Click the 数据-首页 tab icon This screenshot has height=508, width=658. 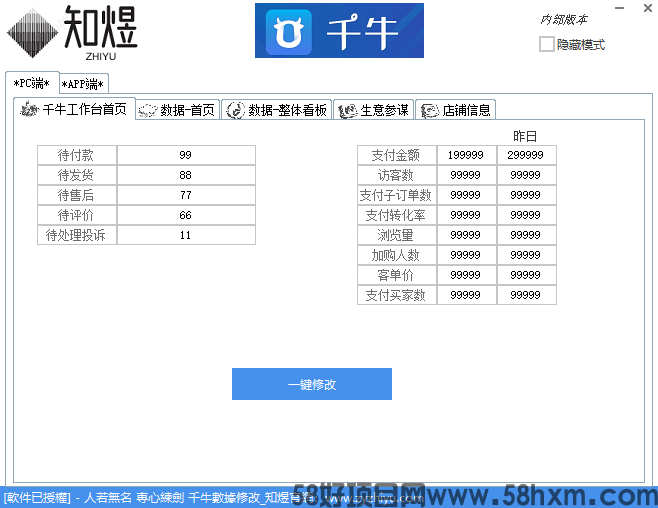click(148, 110)
